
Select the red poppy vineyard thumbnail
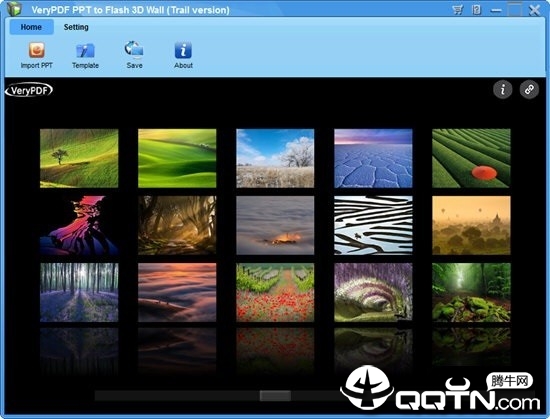275,292
